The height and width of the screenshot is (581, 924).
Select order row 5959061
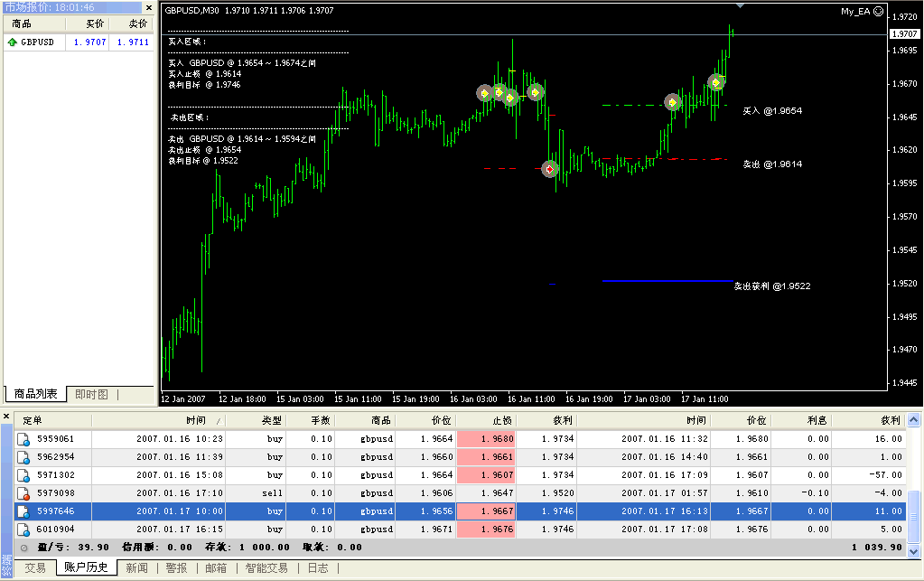coord(461,439)
